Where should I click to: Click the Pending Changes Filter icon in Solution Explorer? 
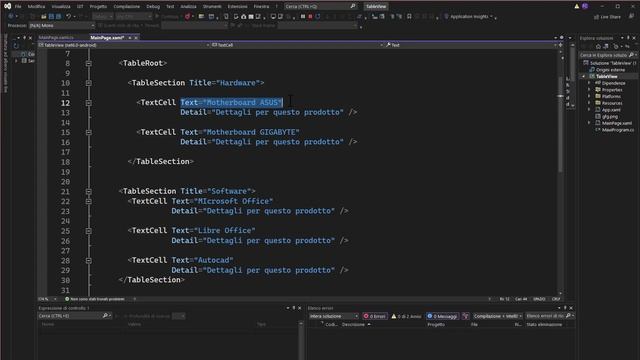(616, 47)
